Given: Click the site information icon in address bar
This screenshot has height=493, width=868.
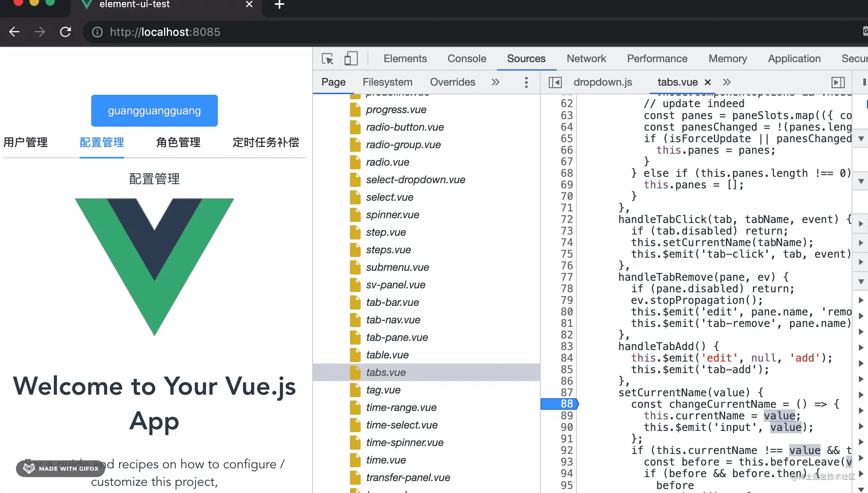Looking at the screenshot, I should (97, 32).
